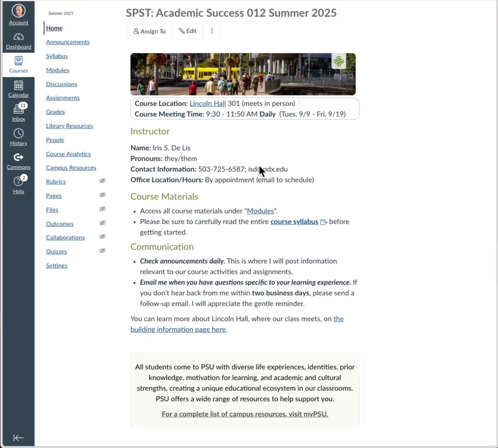Open the course syllabus link
The height and width of the screenshot is (448, 498).
(x=294, y=222)
